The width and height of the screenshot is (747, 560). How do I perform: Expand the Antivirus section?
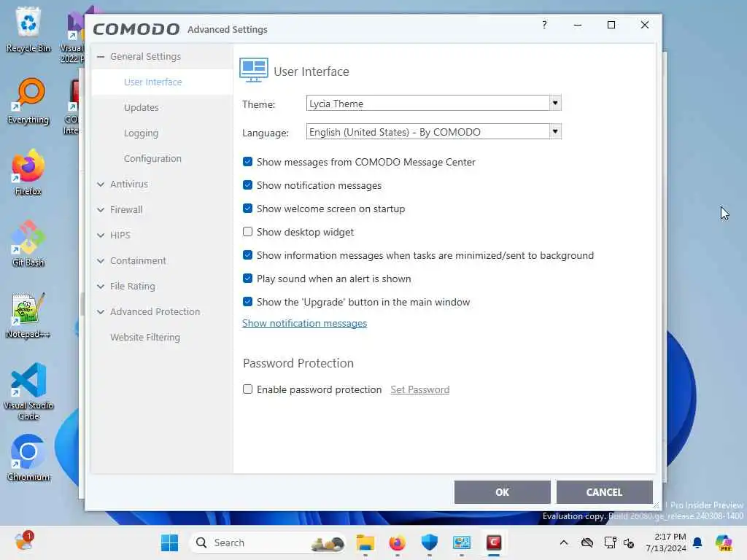[x=101, y=184]
